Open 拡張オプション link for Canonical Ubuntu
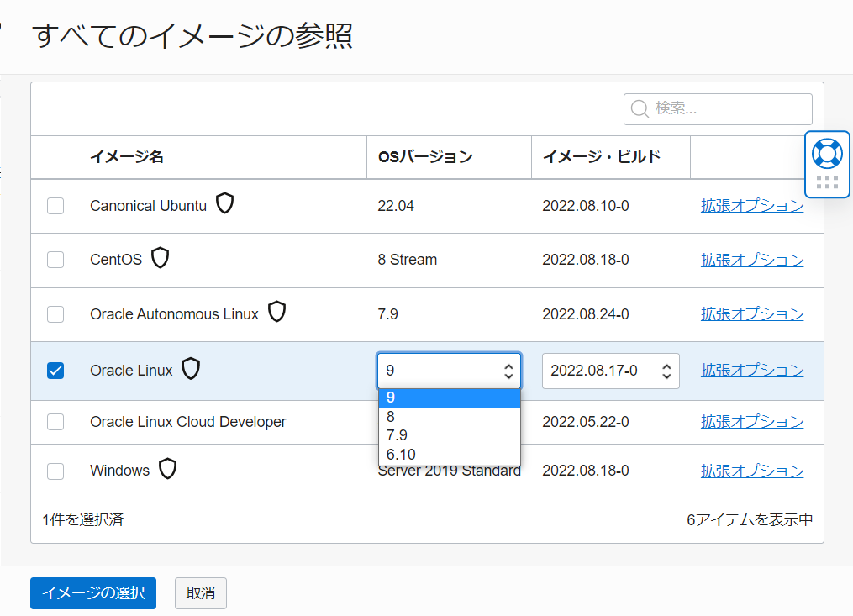This screenshot has width=853, height=616. pyautogui.click(x=752, y=206)
